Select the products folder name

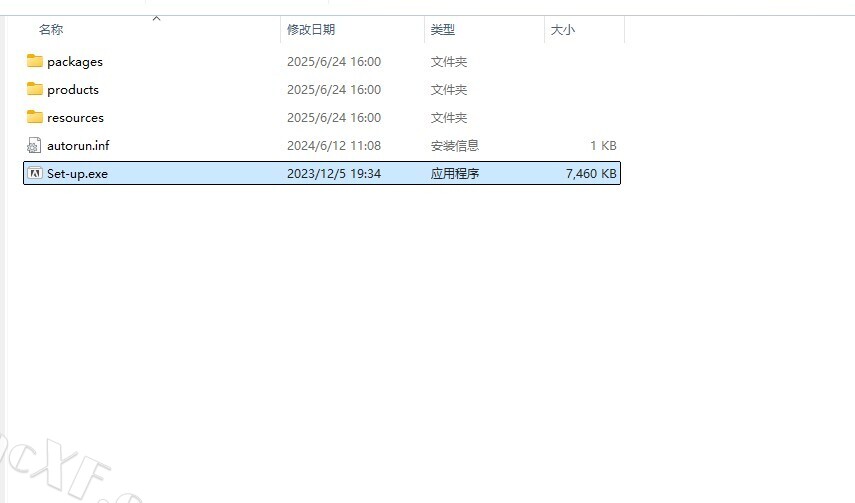point(73,89)
